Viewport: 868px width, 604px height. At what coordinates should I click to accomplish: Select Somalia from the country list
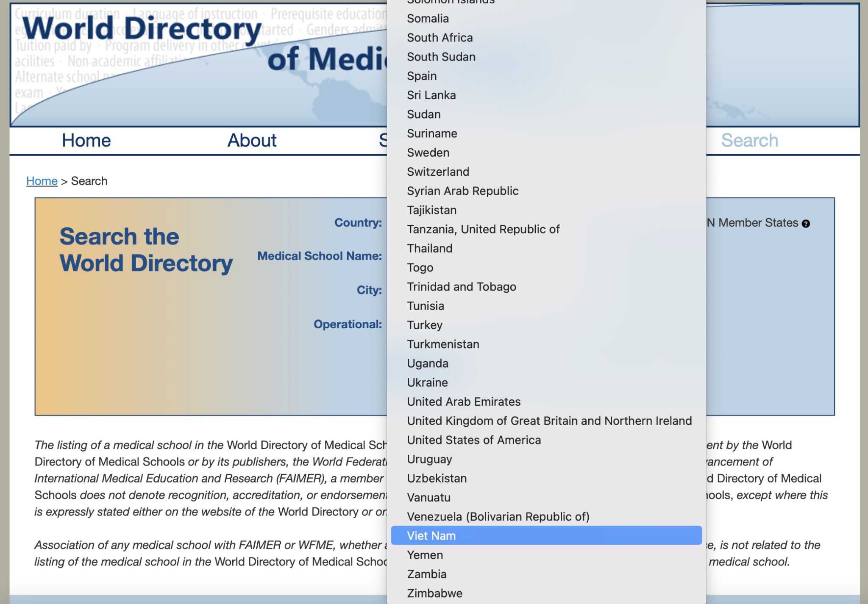546,19
